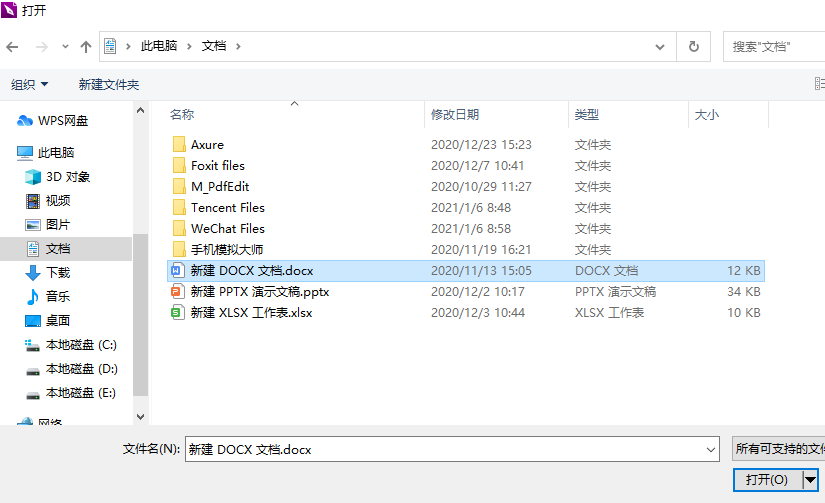Viewport: 825px width, 503px height.
Task: Open 音乐 folder in the sidebar
Action: (48, 296)
